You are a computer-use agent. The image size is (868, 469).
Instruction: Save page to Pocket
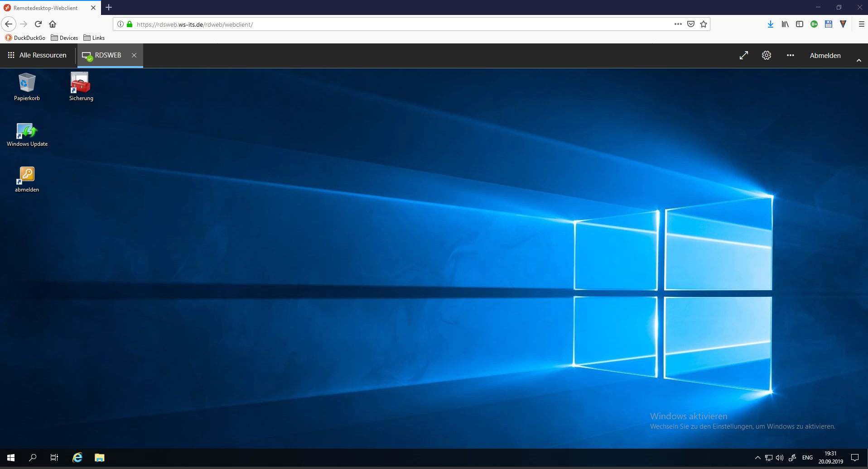(x=691, y=24)
